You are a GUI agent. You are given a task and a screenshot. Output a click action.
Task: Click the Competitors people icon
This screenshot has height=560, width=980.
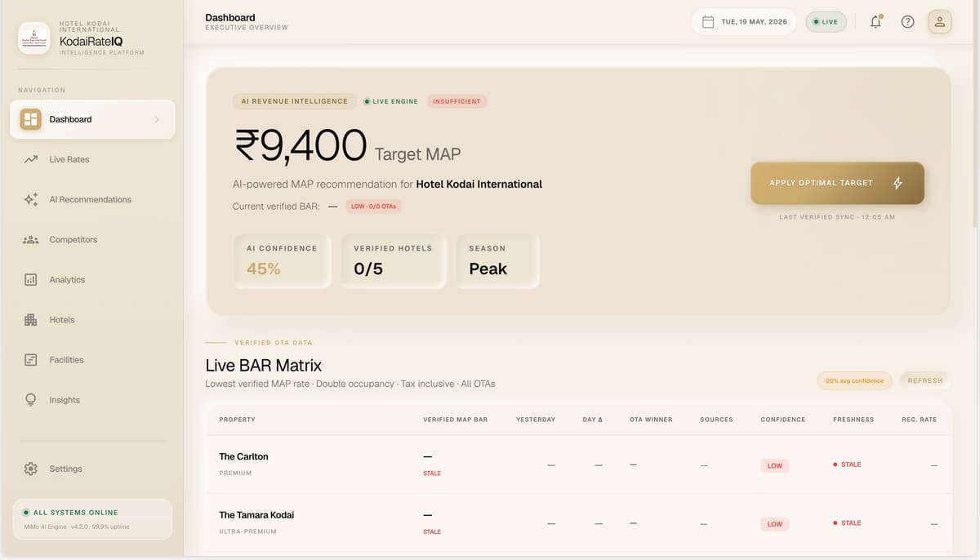tap(31, 239)
